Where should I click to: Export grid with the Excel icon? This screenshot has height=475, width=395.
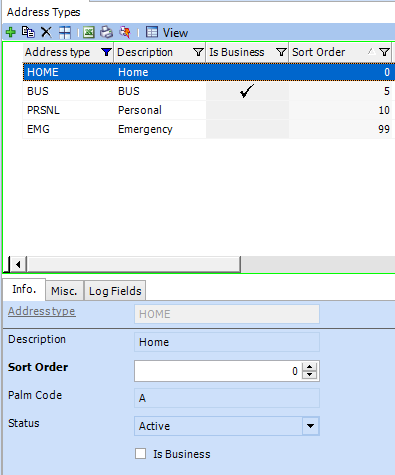click(89, 32)
